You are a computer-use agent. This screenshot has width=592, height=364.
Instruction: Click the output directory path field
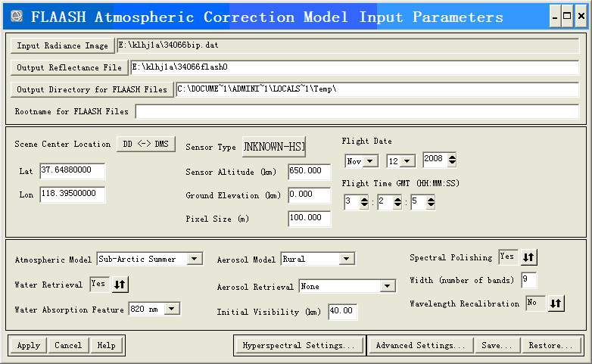[377, 89]
